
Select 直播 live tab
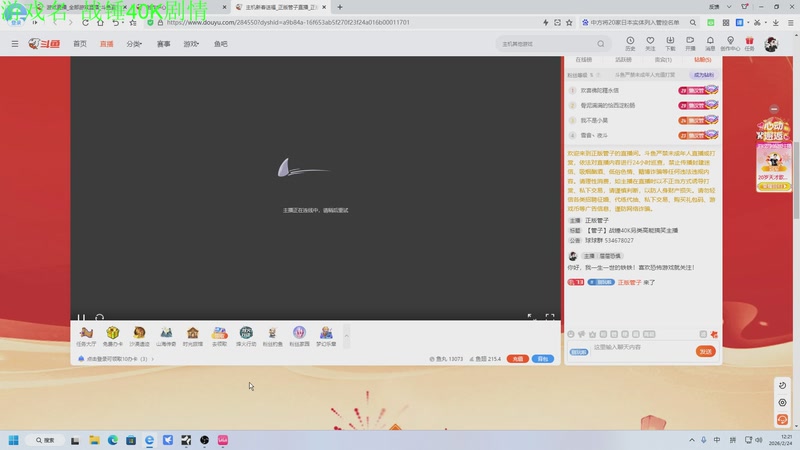[x=107, y=44]
